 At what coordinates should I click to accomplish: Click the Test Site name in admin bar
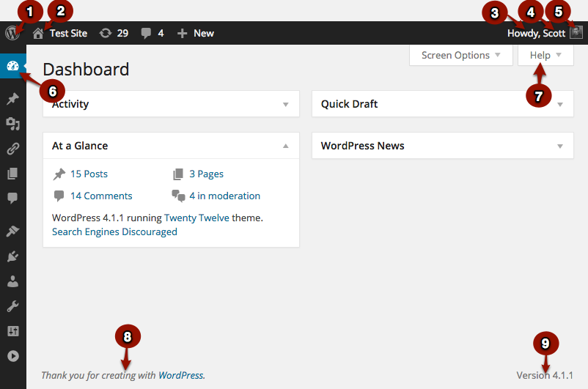pyautogui.click(x=69, y=34)
